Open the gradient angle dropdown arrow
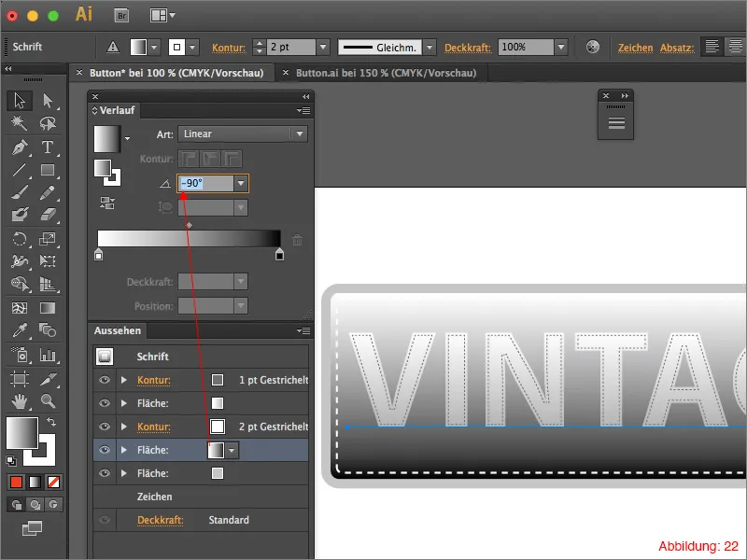 click(x=241, y=183)
